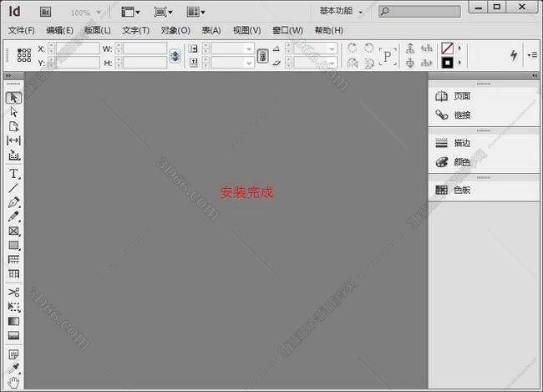Expand the right panel dock arrows

tap(535, 75)
